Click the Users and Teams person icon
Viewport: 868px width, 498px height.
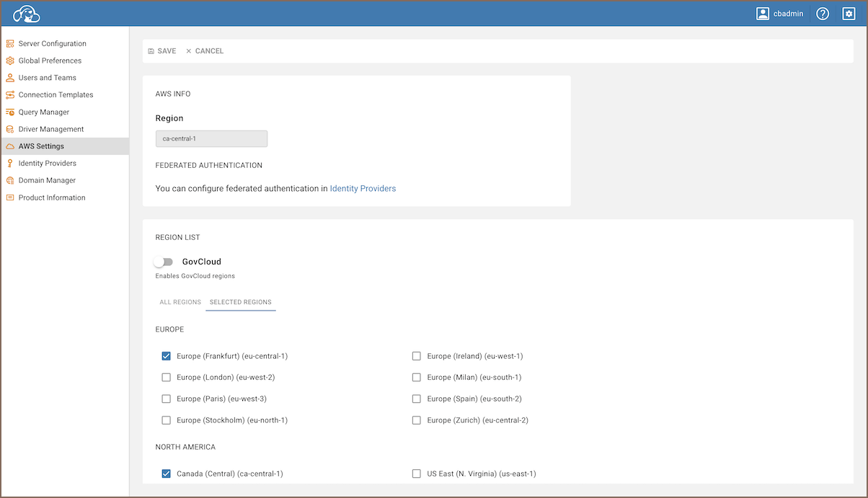[x=10, y=78]
